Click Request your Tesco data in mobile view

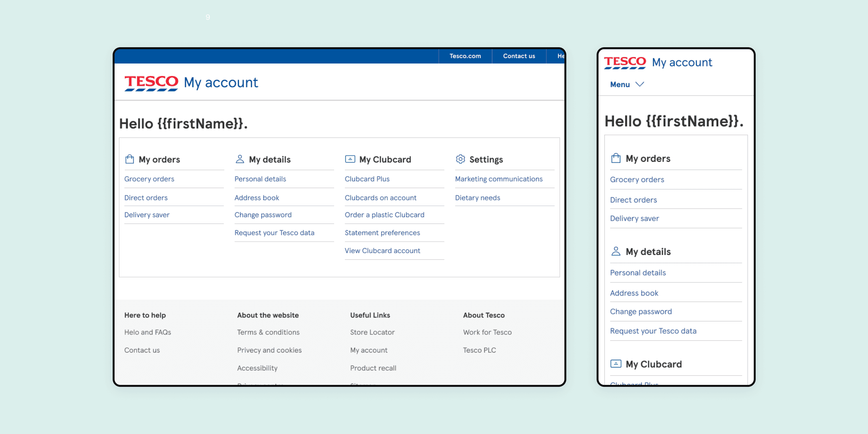[x=653, y=331]
